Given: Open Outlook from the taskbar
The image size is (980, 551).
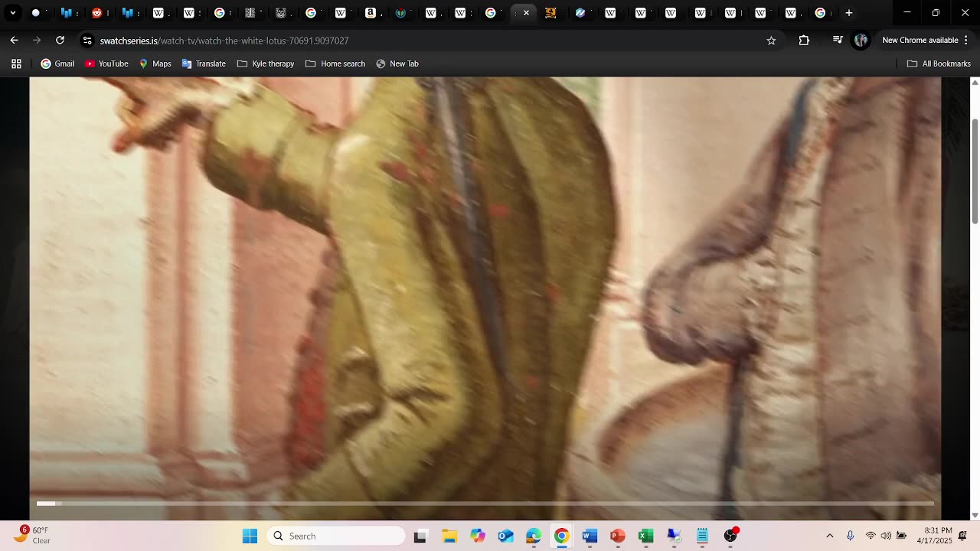Looking at the screenshot, I should click(x=505, y=536).
